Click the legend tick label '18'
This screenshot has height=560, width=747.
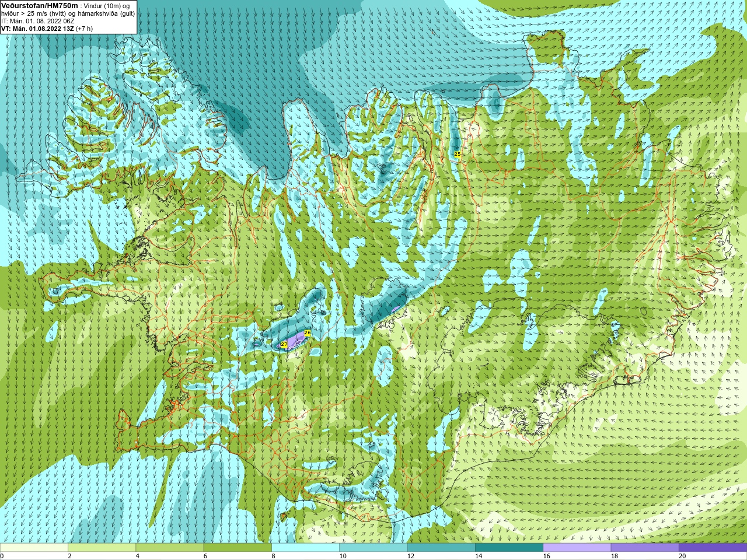pos(615,556)
